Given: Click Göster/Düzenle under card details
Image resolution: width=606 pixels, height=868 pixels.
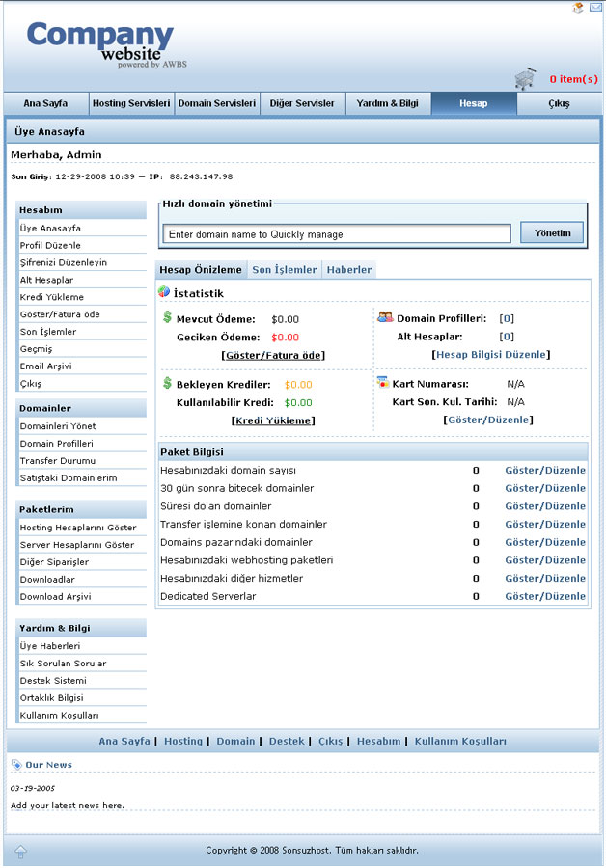Looking at the screenshot, I should tap(488, 420).
